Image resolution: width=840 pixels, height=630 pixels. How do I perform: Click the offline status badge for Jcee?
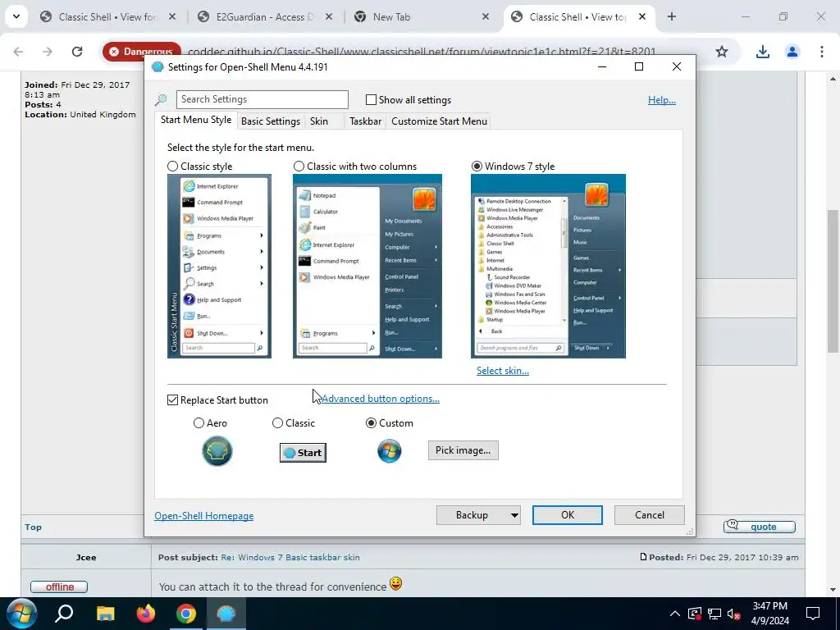pyautogui.click(x=59, y=587)
